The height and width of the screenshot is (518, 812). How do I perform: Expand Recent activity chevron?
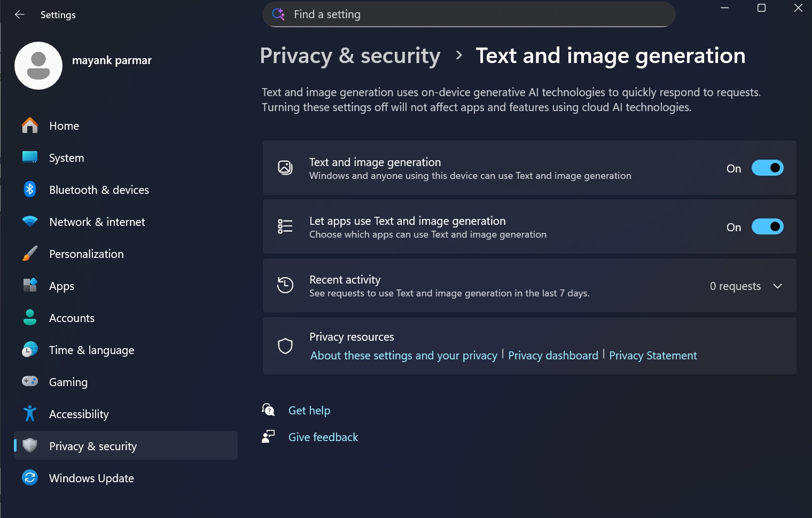(x=778, y=286)
